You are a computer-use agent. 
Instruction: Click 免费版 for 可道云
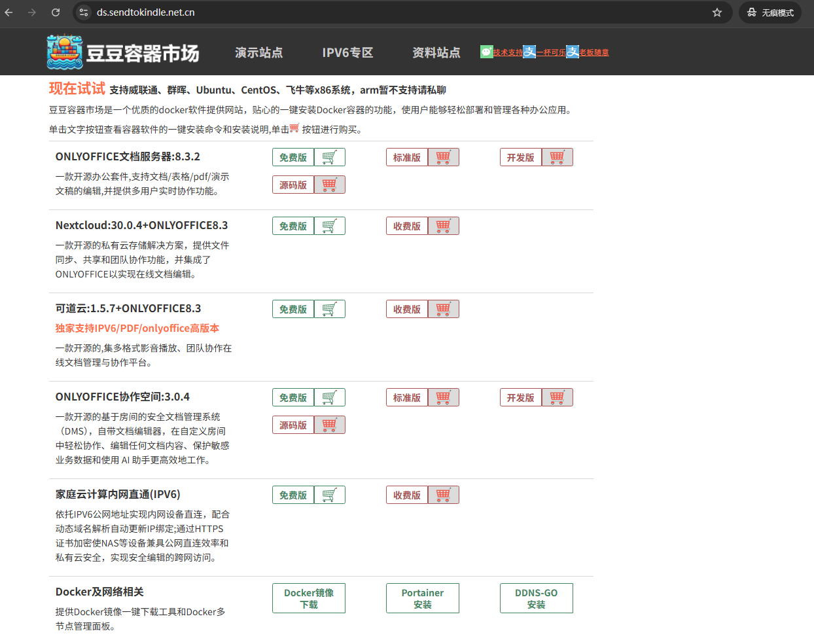[293, 309]
